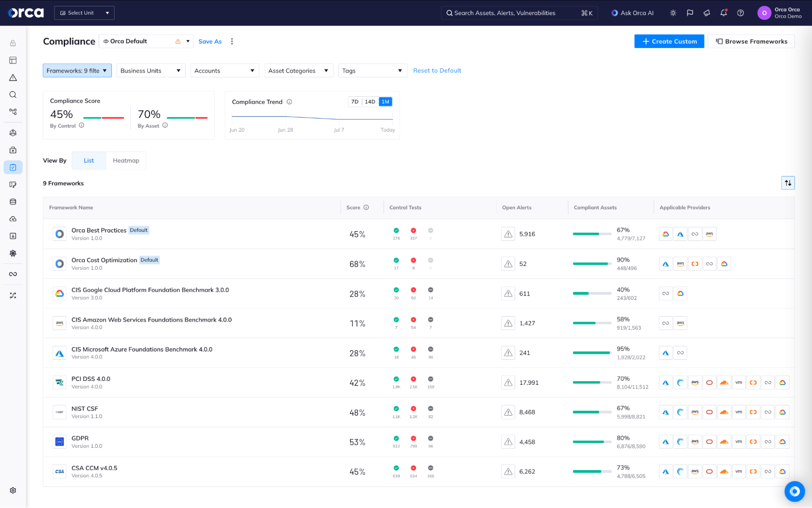Switch trend range to 14D

click(x=370, y=102)
